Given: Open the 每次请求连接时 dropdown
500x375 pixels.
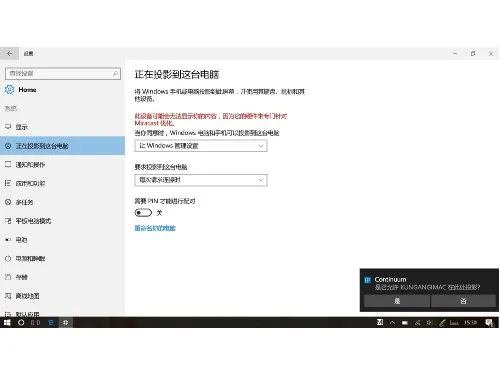Looking at the screenshot, I should point(201,180).
